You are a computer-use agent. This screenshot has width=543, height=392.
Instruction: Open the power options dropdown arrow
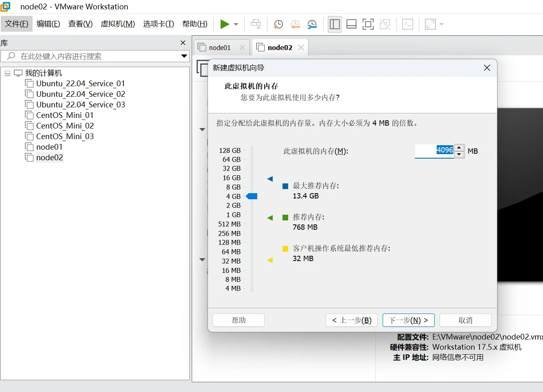click(x=236, y=24)
